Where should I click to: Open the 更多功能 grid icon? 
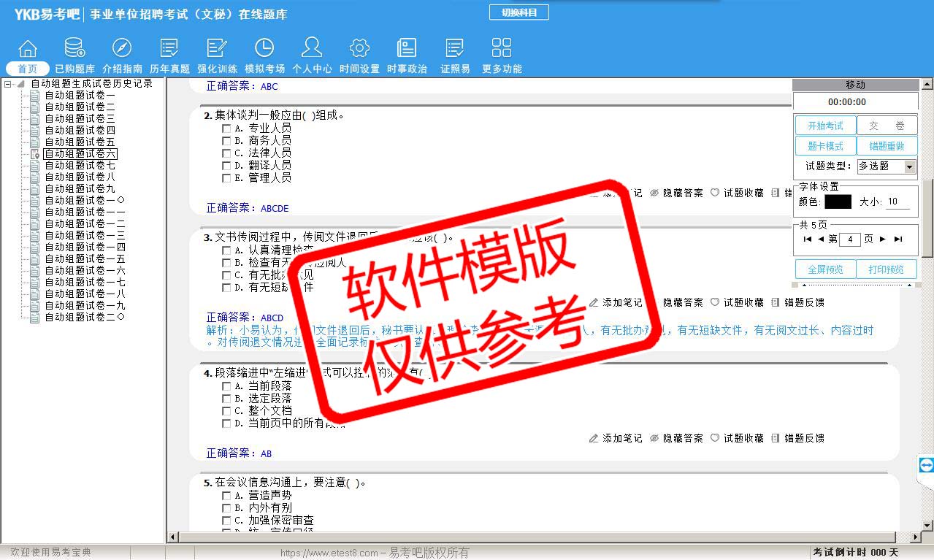click(x=502, y=49)
